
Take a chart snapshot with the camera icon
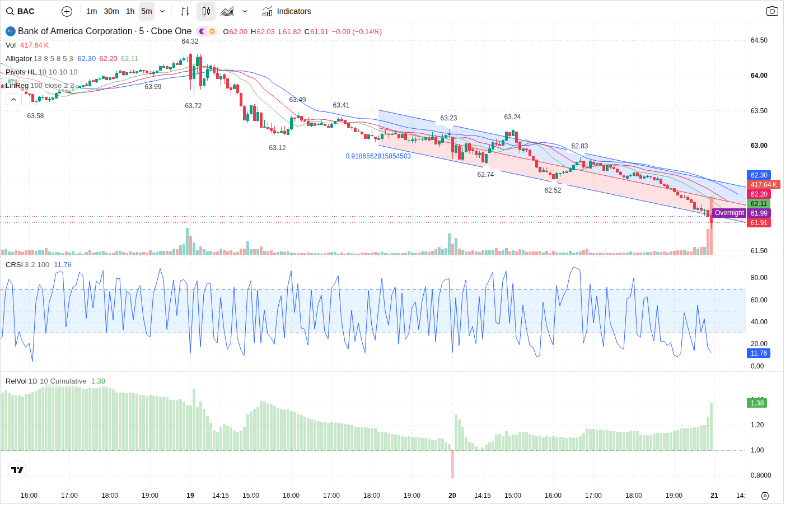tap(772, 11)
